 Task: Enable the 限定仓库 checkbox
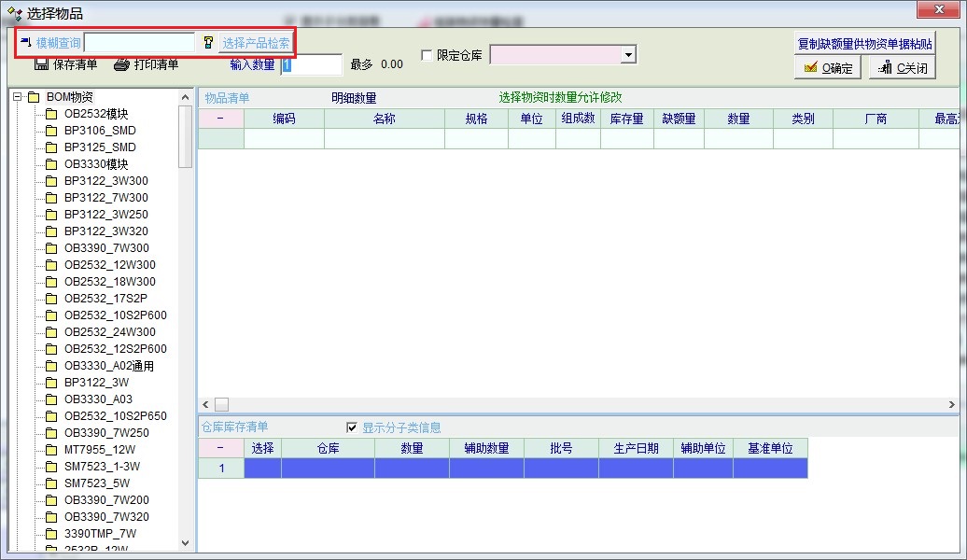pyautogui.click(x=427, y=55)
